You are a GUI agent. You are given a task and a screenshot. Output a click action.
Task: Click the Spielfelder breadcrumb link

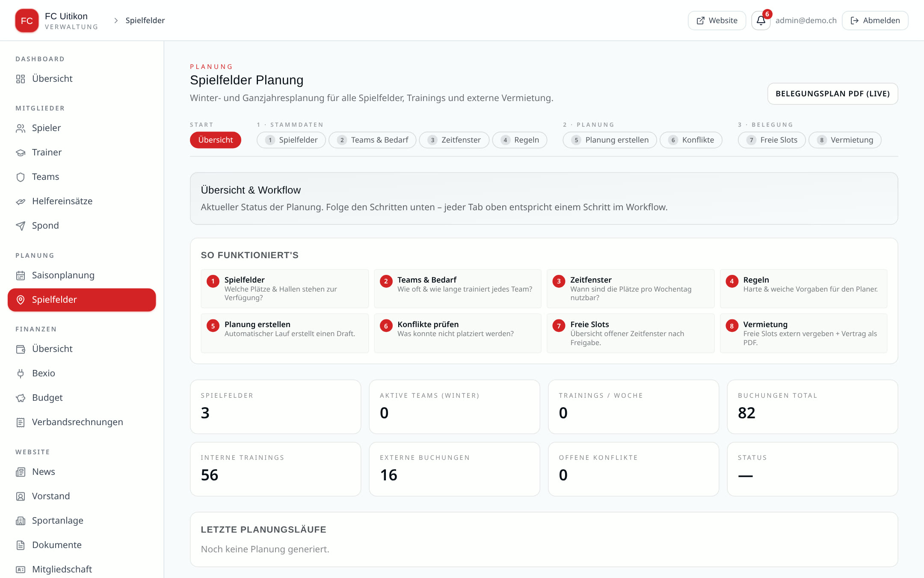[x=145, y=21]
